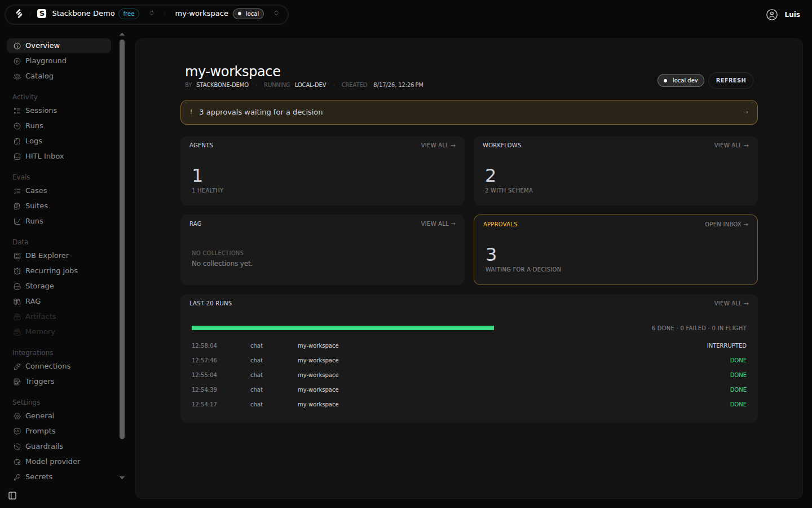Click the Playground icon in sidebar
The width and height of the screenshot is (812, 508).
[17, 61]
